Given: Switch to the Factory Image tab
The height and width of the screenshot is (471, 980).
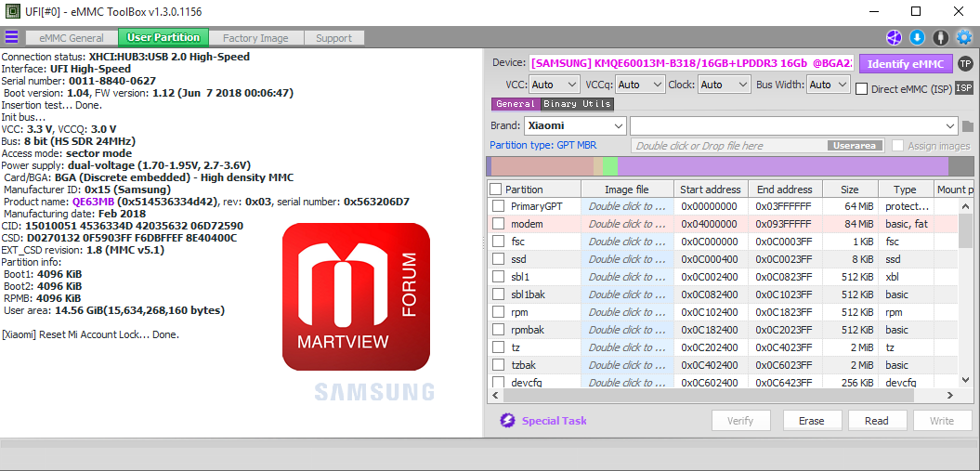Looking at the screenshot, I should pos(255,37).
